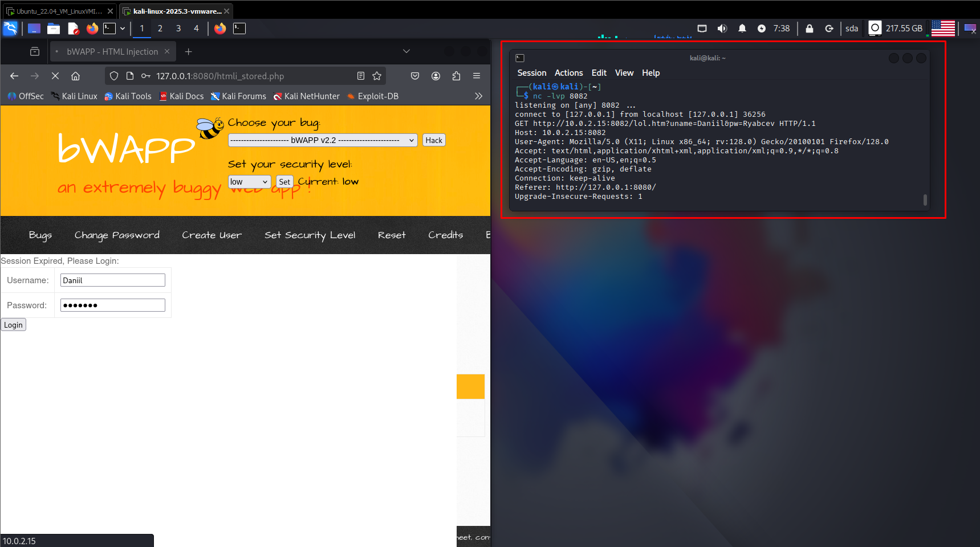This screenshot has width=980, height=547.
Task: Click the shield tracking protection icon
Action: (114, 76)
